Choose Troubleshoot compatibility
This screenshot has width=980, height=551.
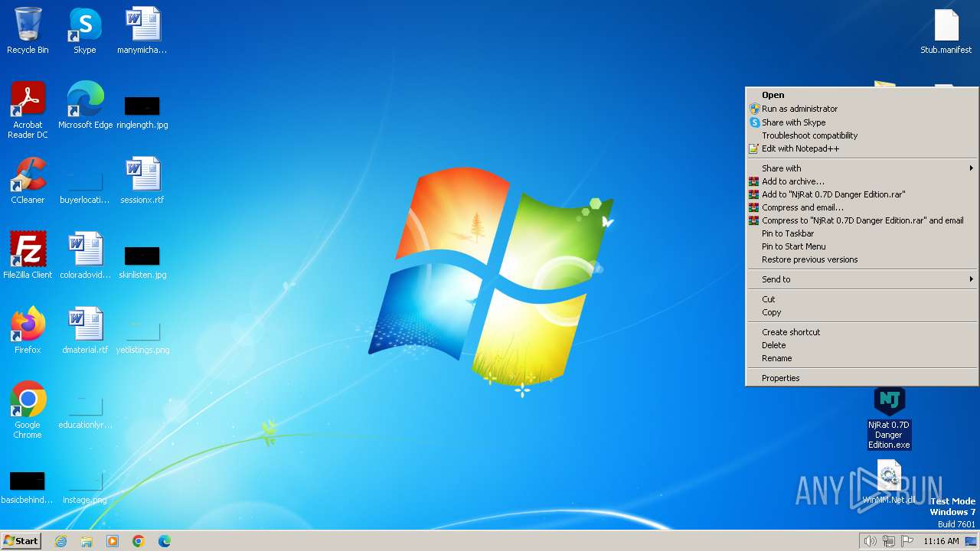[862, 135]
